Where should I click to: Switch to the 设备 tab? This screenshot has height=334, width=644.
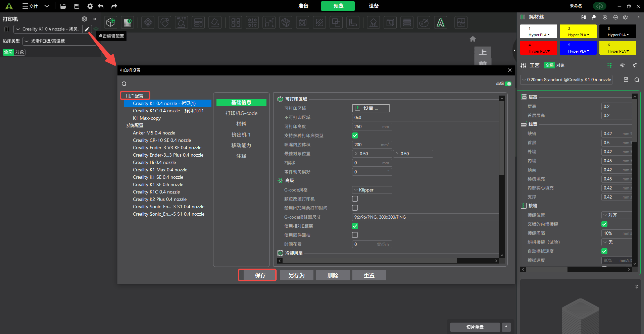[x=374, y=6]
